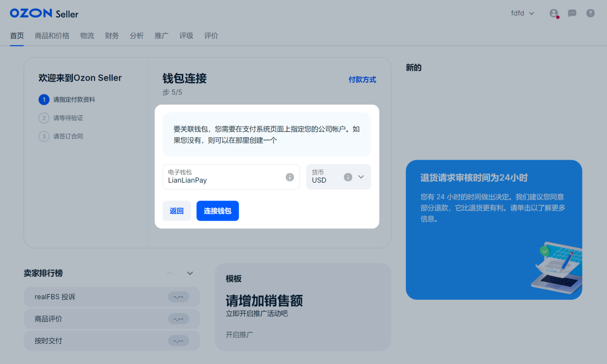Open the fdfd account dropdown
This screenshot has height=364, width=607.
pyautogui.click(x=522, y=13)
